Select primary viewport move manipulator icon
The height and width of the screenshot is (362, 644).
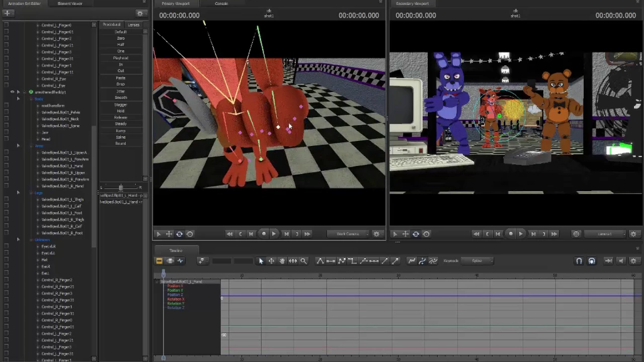pyautogui.click(x=169, y=234)
